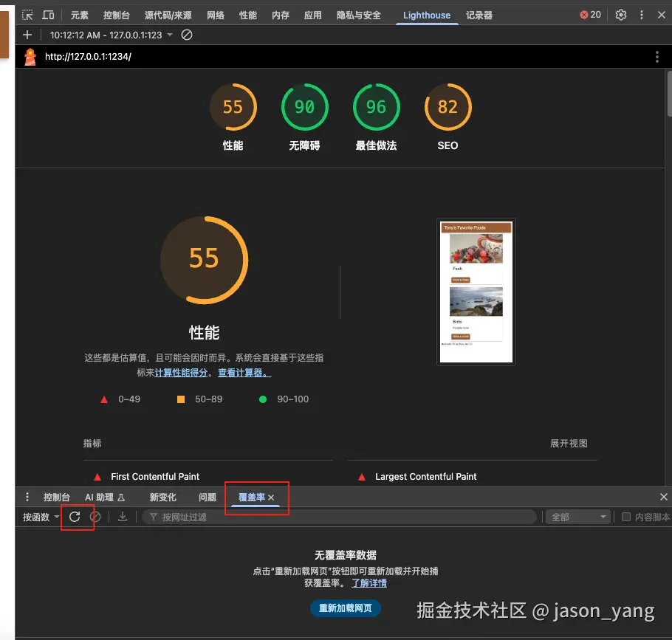The image size is (672, 640).
Task: Open the DevTools customize three-dot menu
Action: tap(641, 15)
